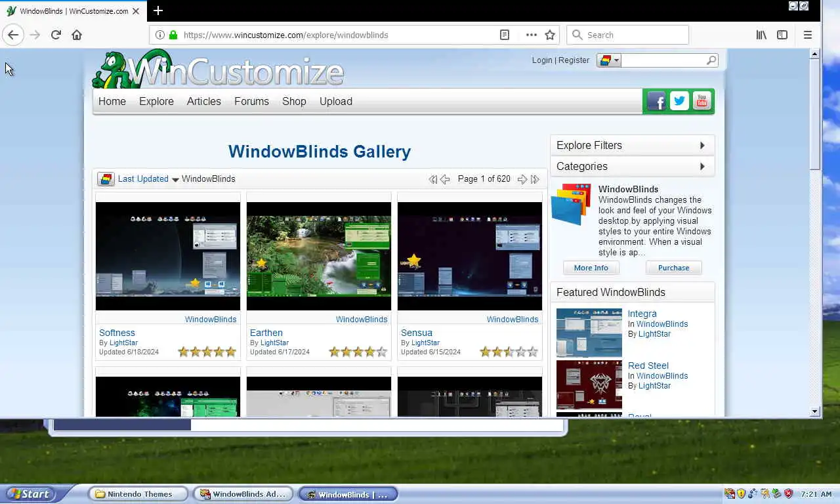Click the Register link

pyautogui.click(x=574, y=60)
